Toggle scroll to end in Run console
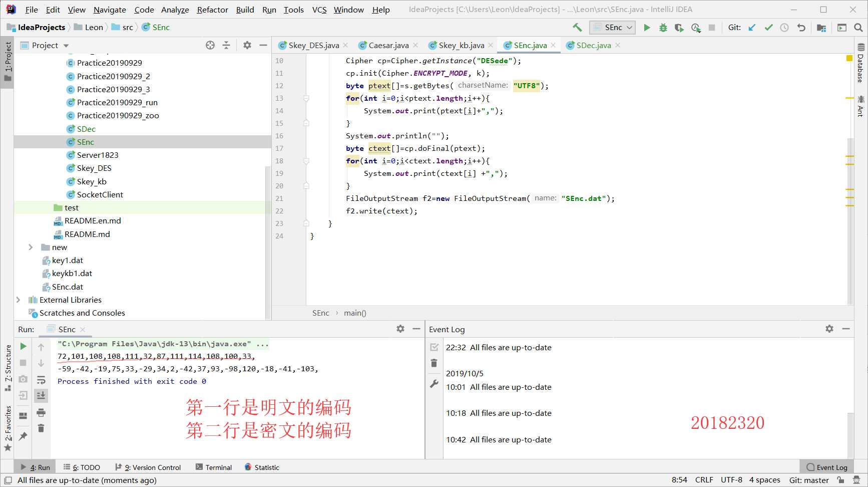Image resolution: width=868 pixels, height=487 pixels. point(41,395)
